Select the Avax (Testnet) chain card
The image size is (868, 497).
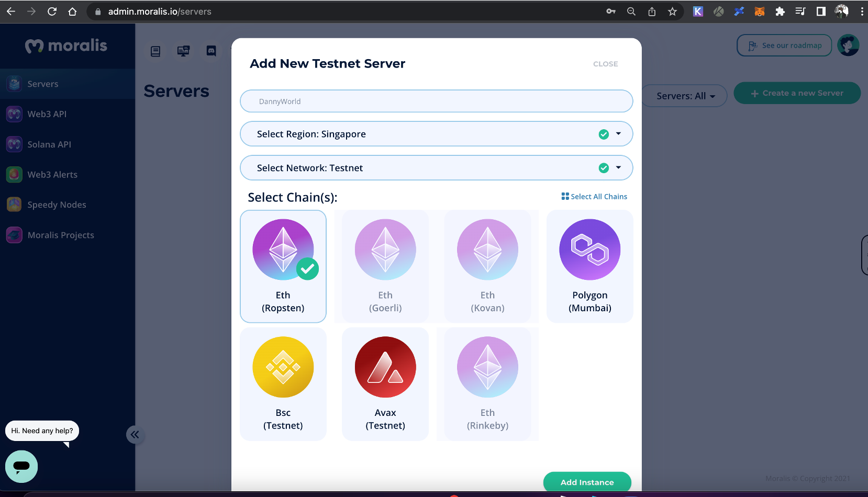[x=385, y=384]
